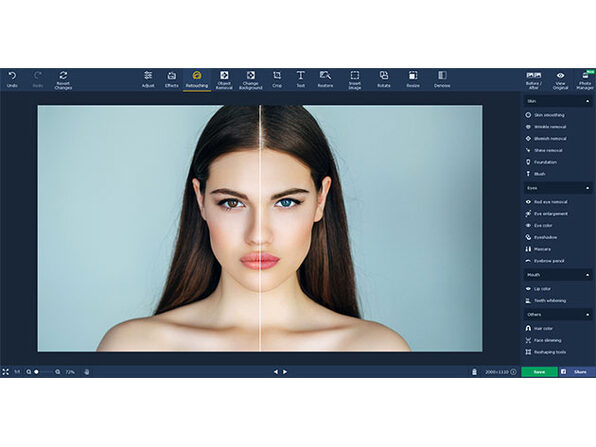Image resolution: width=596 pixels, height=447 pixels.
Task: Collapse the Eyes section
Action: coord(587,188)
